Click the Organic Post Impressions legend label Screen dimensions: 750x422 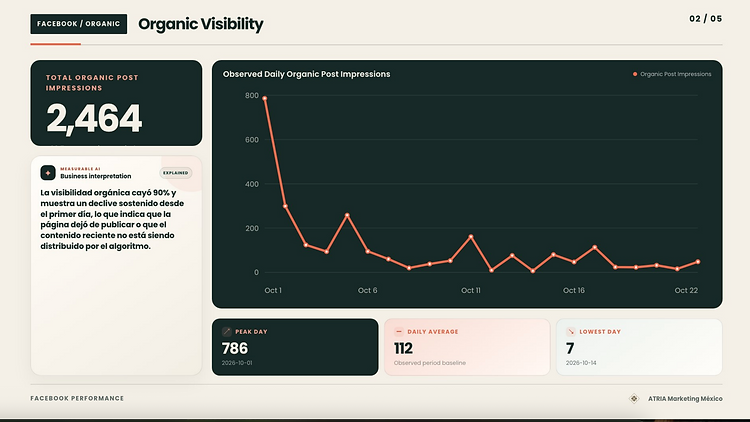click(x=676, y=74)
